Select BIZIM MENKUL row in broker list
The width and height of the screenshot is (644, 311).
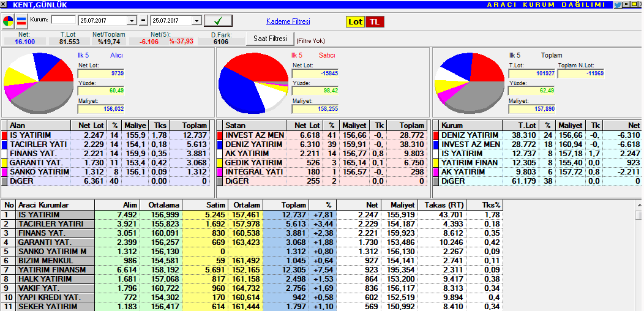pos(252,260)
